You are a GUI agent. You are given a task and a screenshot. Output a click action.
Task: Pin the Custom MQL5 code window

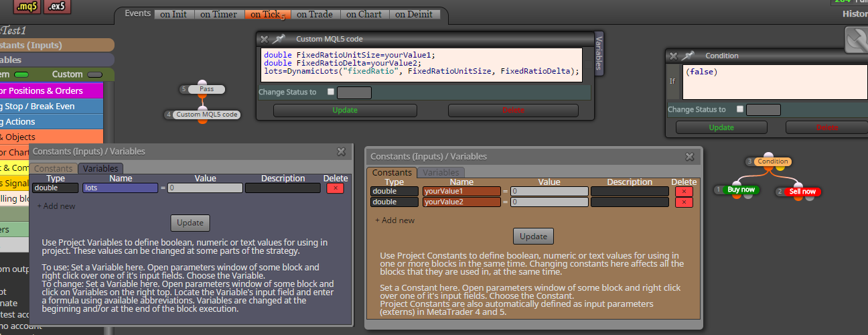click(x=279, y=39)
